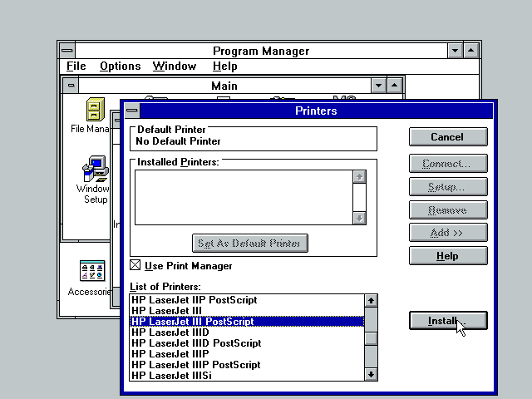The image size is (532, 399).
Task: Click Installed Printers scroll down arrow
Action: pos(359,218)
